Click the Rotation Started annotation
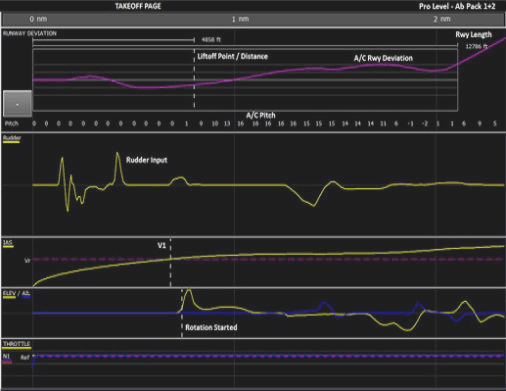This screenshot has height=391, width=506. (x=211, y=327)
